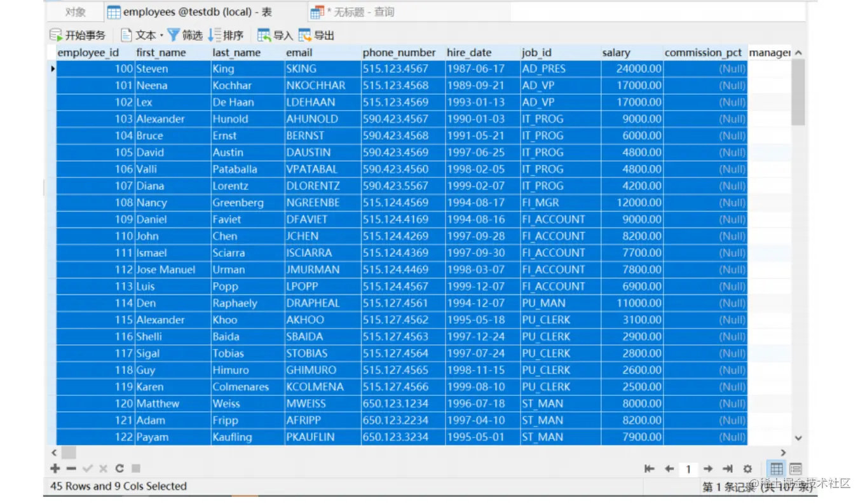Click the "Colmenares" last name cell

[248, 387]
